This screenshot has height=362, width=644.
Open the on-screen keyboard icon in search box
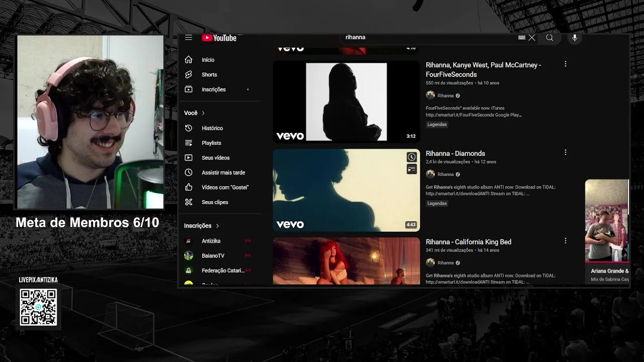tap(522, 37)
